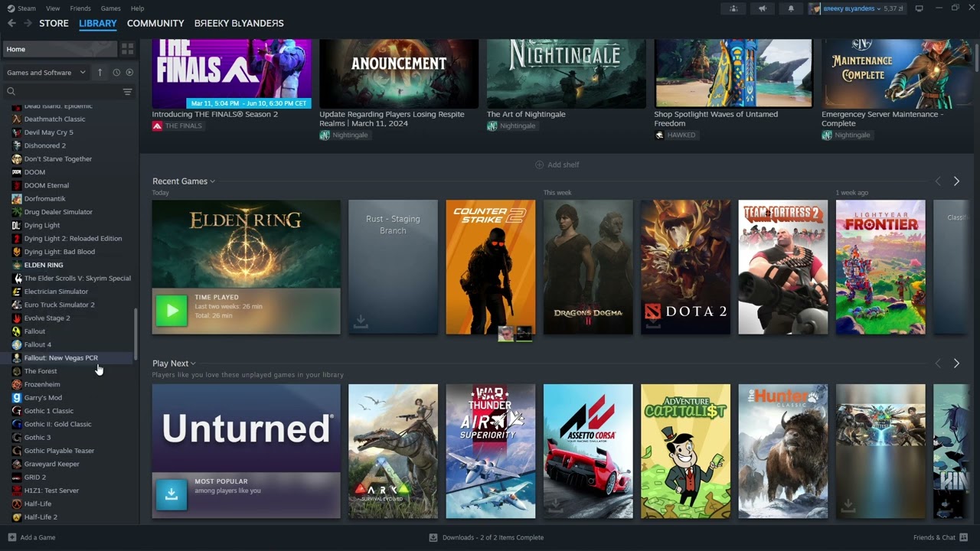This screenshot has height=551, width=980.
Task: Click Add shelf button
Action: [x=557, y=165]
